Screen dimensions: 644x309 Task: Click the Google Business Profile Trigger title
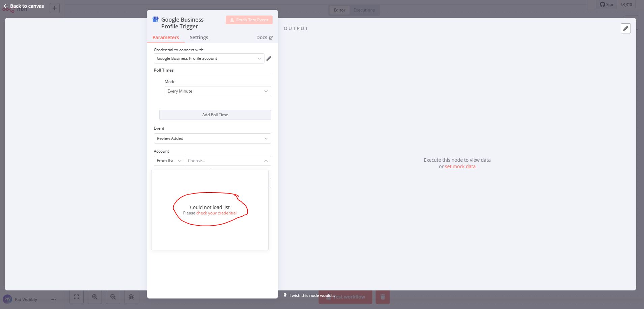tap(182, 23)
